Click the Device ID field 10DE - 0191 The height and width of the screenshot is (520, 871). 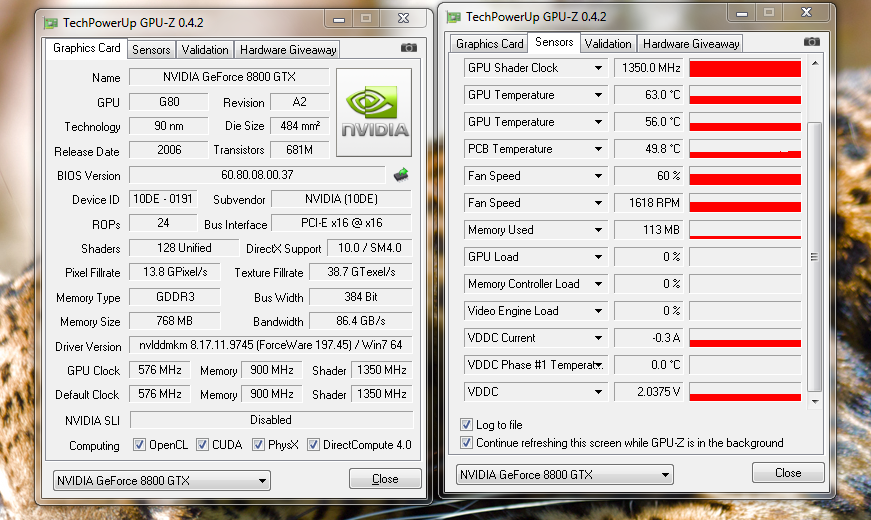tap(163, 199)
